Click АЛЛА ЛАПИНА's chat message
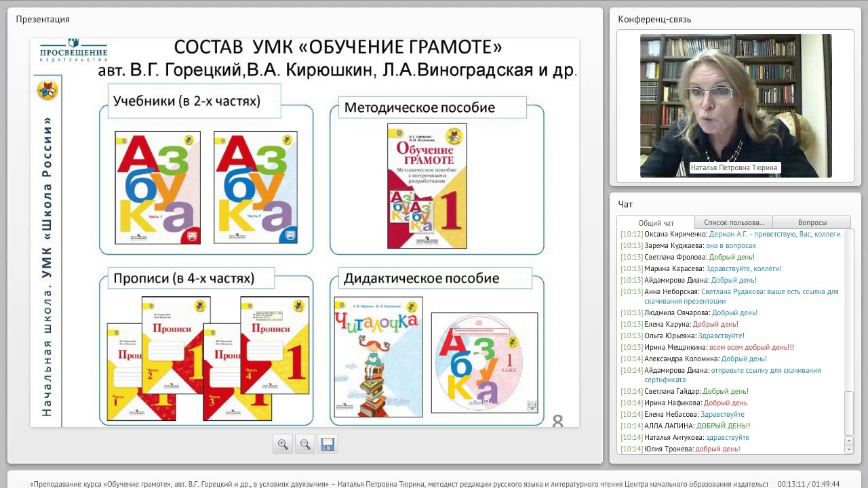The width and height of the screenshot is (868, 488). tap(685, 426)
